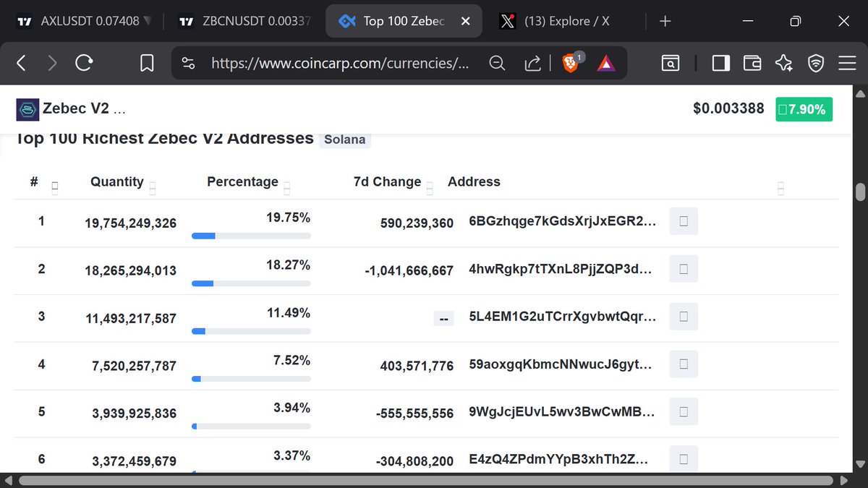
Task: Click the vertical scrollbar thumb
Action: coord(860,192)
